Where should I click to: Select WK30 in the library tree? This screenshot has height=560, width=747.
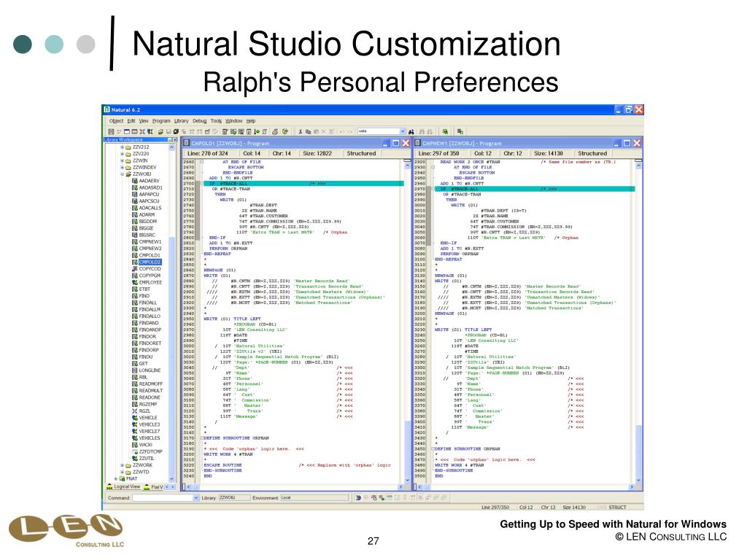pyautogui.click(x=145, y=445)
